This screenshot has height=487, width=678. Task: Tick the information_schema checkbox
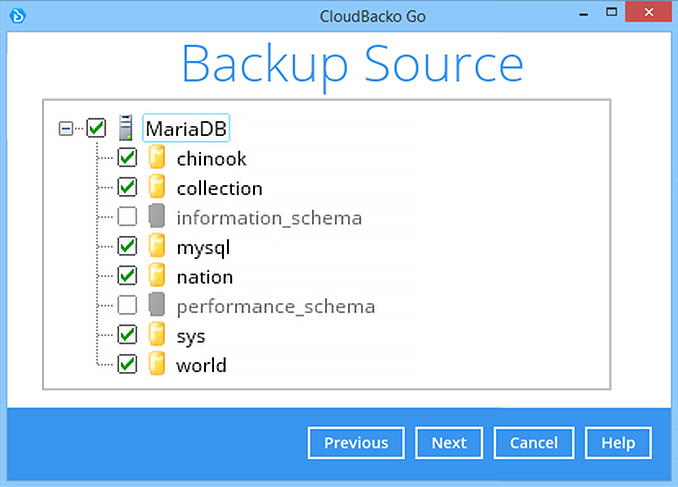point(127,216)
